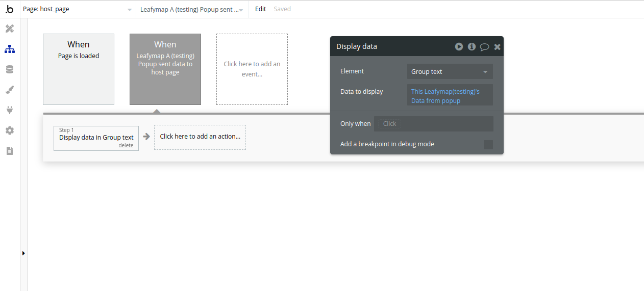Expand the left sidebar with the small arrow
Image resolution: width=644 pixels, height=291 pixels.
pos(23,253)
